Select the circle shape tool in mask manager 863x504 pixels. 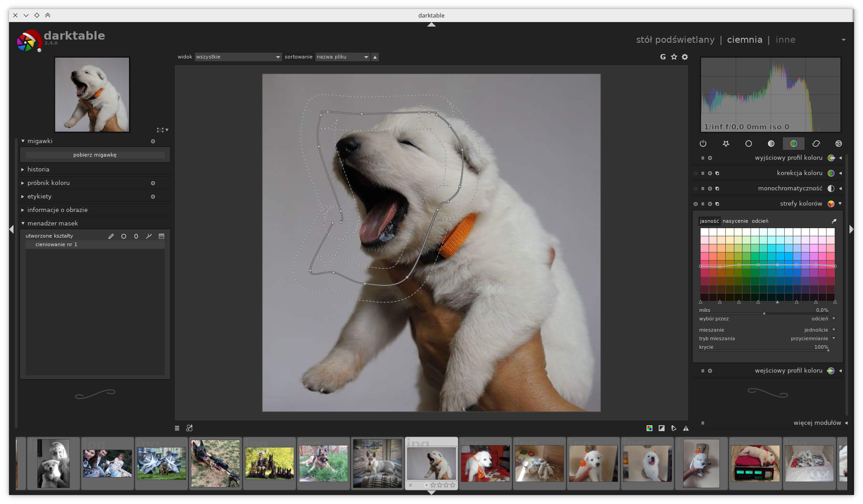click(x=124, y=236)
